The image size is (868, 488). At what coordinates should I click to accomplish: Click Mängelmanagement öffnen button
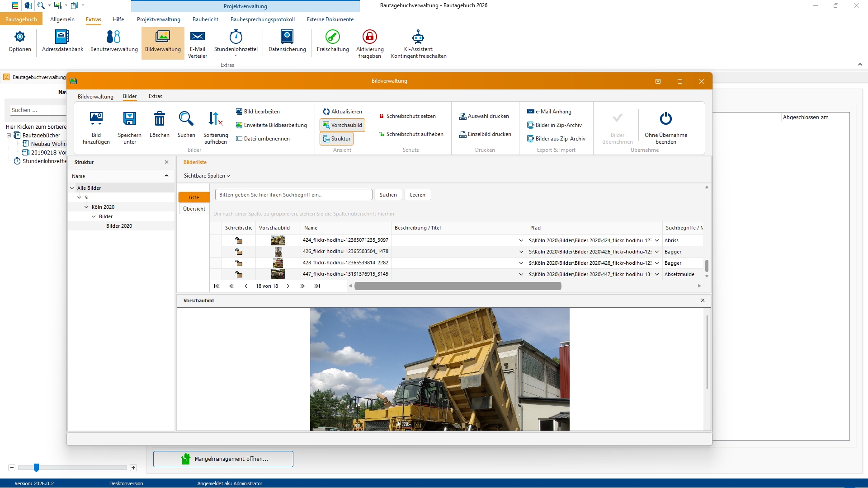[x=223, y=459]
